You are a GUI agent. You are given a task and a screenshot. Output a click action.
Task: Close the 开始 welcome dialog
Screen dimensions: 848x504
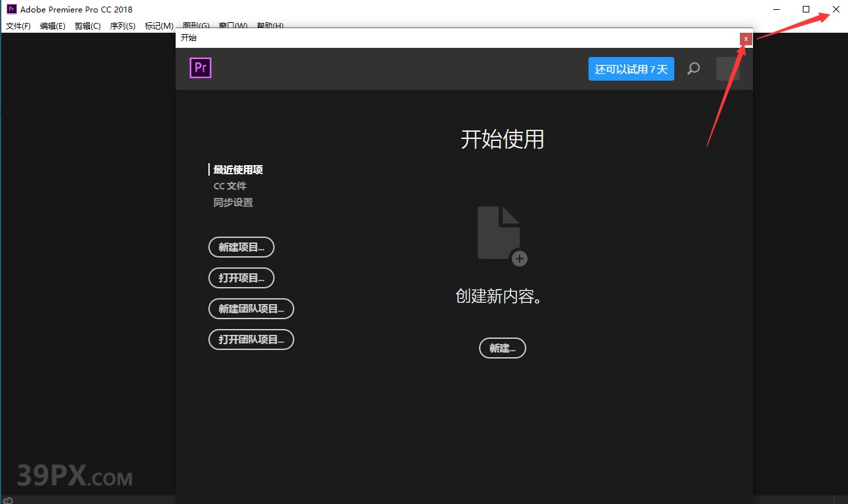point(746,39)
